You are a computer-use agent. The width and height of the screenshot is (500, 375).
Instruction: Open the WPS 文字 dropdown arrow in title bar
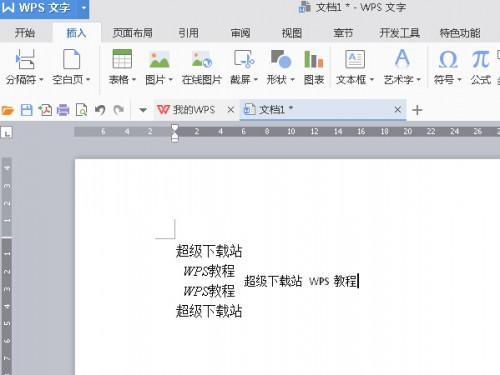coord(84,7)
